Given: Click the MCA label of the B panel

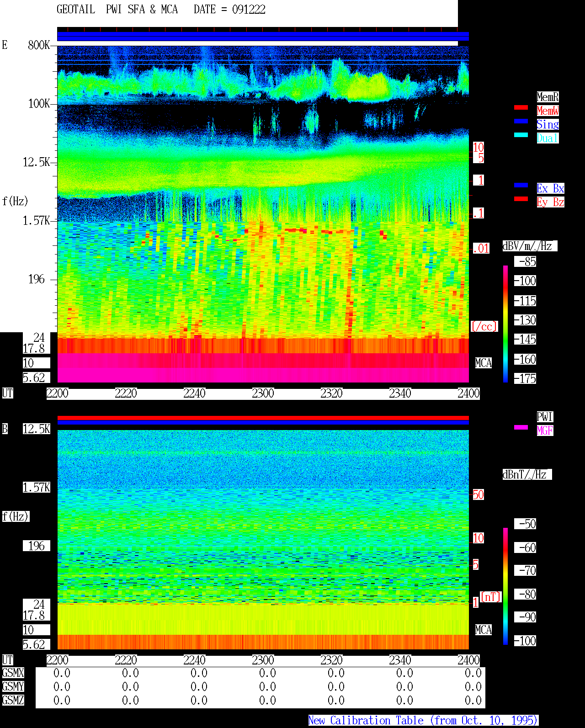Looking at the screenshot, I should pos(484,630).
